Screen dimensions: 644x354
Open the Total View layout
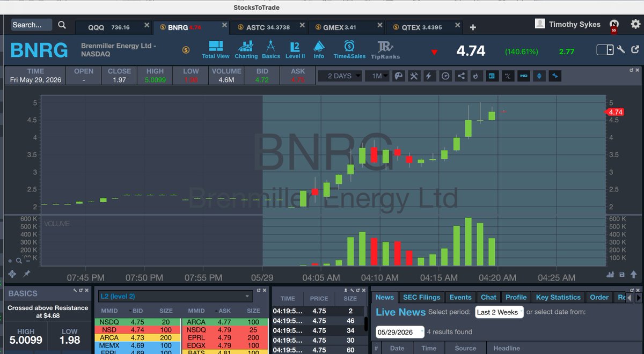(215, 49)
